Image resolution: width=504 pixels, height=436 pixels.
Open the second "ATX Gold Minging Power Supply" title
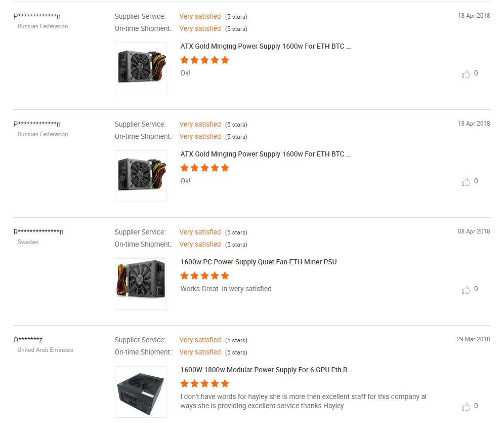coord(265,154)
